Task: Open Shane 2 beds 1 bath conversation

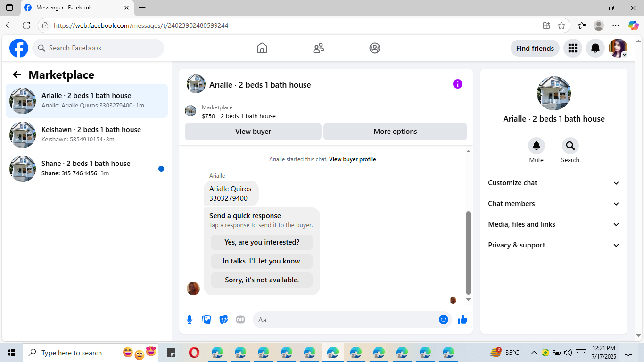Action: click(87, 169)
